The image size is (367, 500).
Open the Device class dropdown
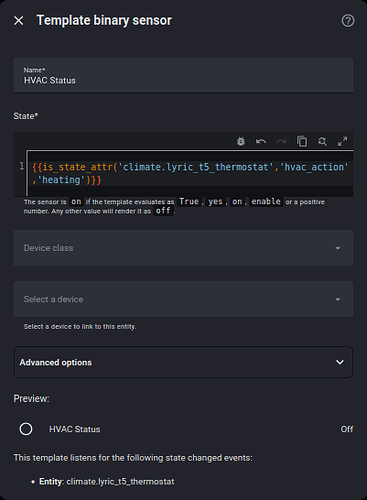pos(183,248)
